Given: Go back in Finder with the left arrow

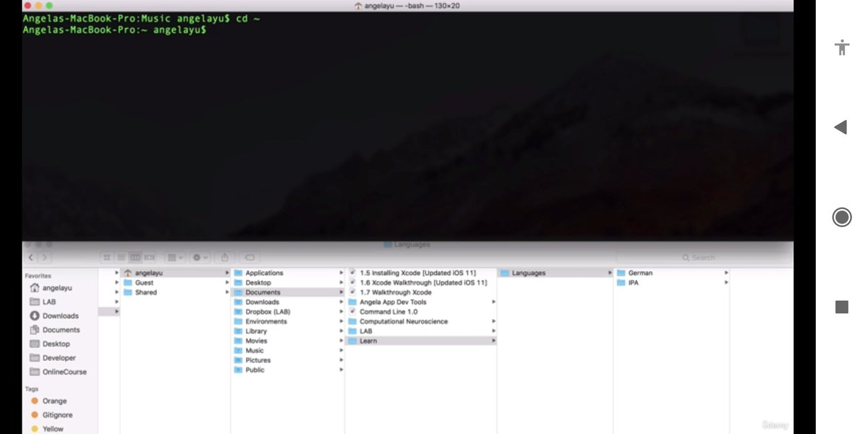Looking at the screenshot, I should pos(31,258).
